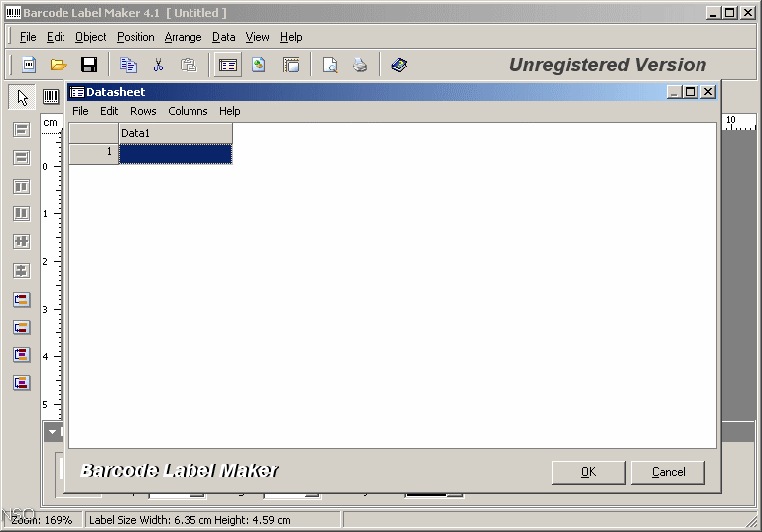This screenshot has height=532, width=762.
Task: Open the Edit menu in main window
Action: [56, 37]
